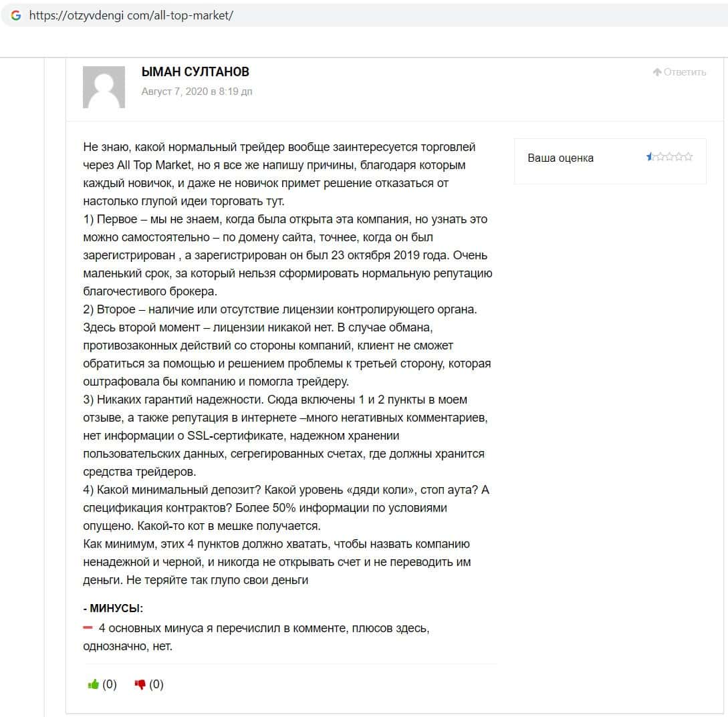Click the red minus icon under МИНУСЫ
This screenshot has height=717, width=728.
(88, 627)
